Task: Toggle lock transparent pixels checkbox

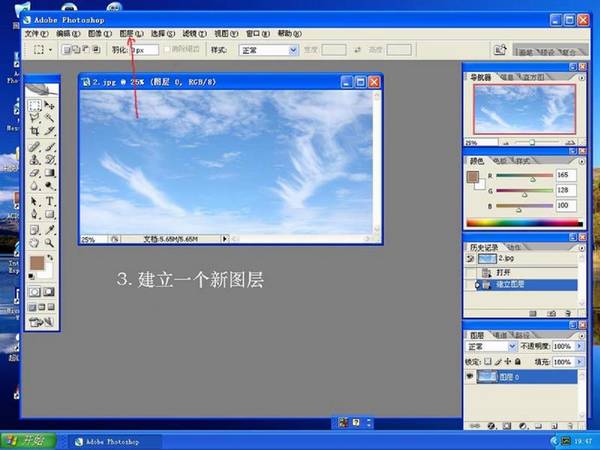Action: point(488,361)
